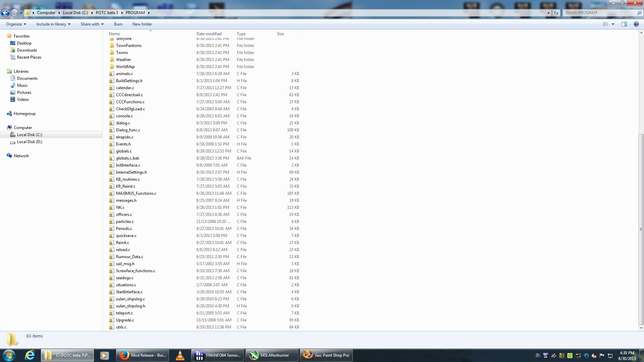The height and width of the screenshot is (362, 644).
Task: Open the Help question mark icon
Action: [x=636, y=24]
